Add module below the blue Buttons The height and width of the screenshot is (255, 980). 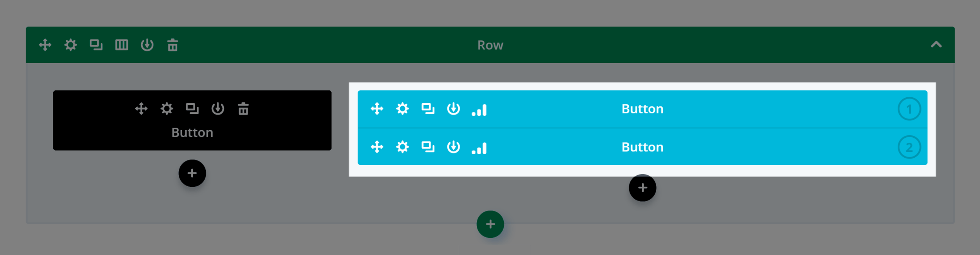(x=642, y=188)
